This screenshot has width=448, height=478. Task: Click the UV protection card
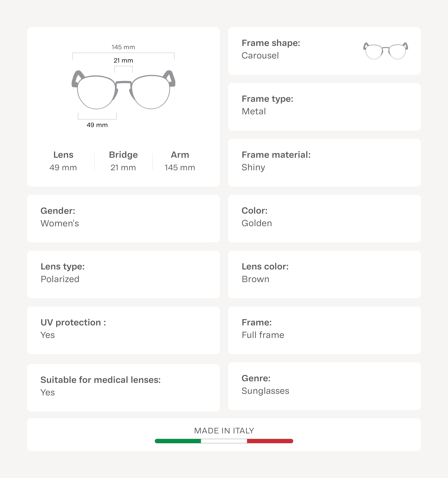123,330
